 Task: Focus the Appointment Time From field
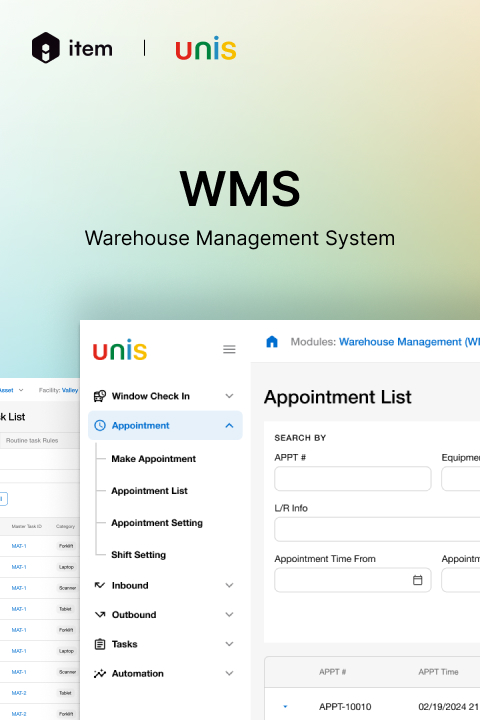pos(353,580)
